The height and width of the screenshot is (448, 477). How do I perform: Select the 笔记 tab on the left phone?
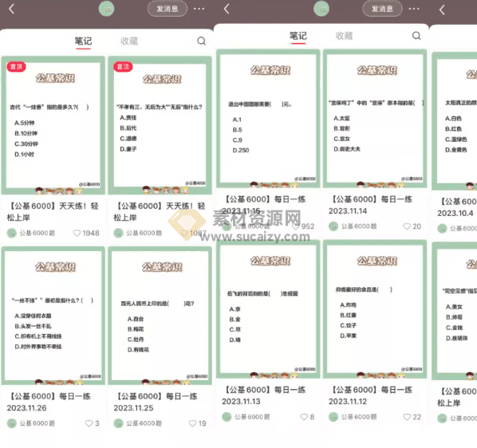point(83,41)
